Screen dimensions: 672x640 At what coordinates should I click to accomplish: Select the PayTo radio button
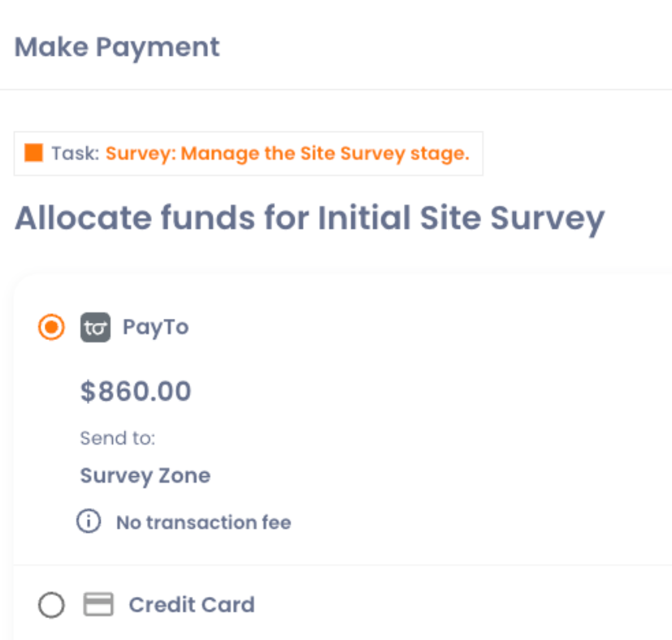click(52, 328)
